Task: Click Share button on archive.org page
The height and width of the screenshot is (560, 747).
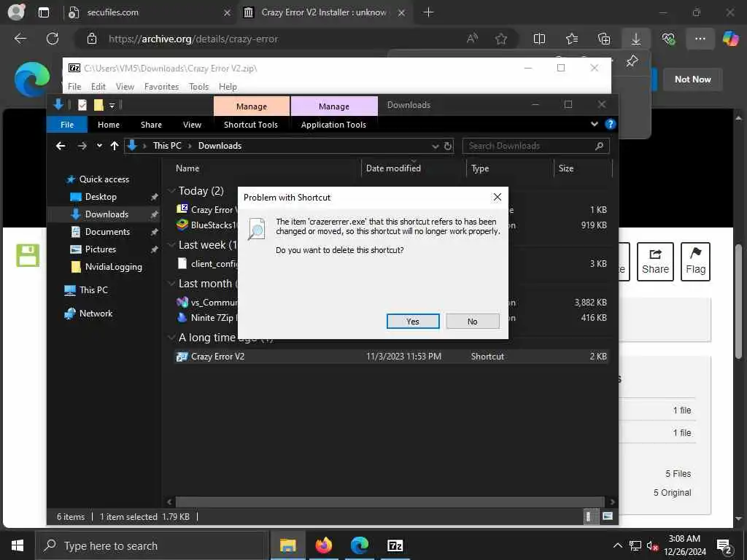Action: click(655, 262)
